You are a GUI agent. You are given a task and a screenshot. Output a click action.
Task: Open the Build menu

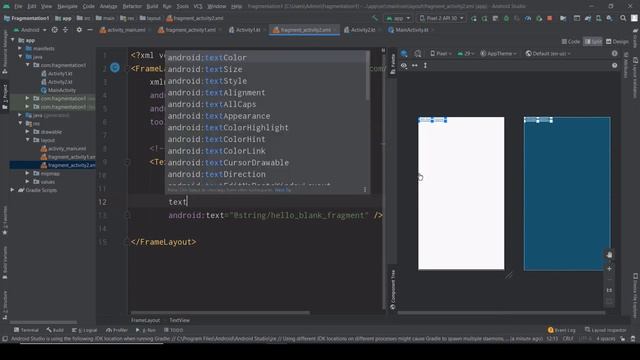point(152,6)
